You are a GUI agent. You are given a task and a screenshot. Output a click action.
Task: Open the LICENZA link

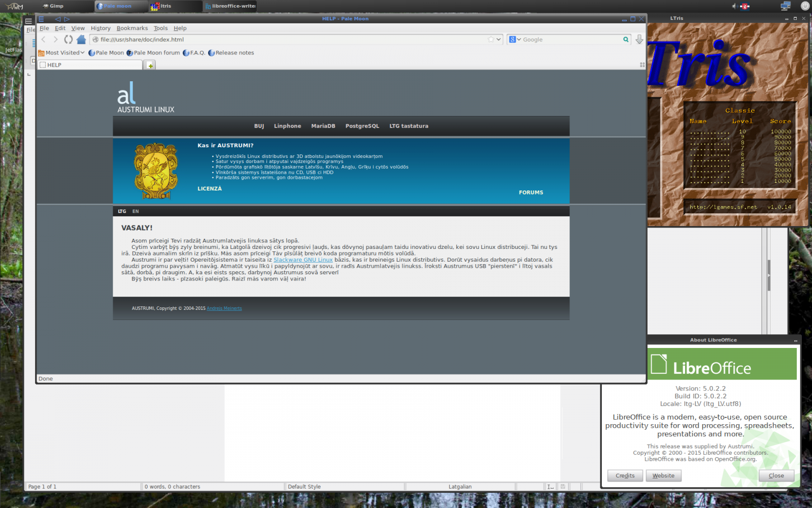pyautogui.click(x=210, y=188)
